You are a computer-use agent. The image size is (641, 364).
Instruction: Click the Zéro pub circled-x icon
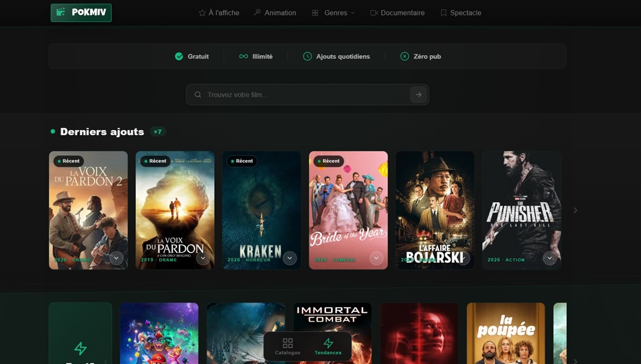[404, 56]
